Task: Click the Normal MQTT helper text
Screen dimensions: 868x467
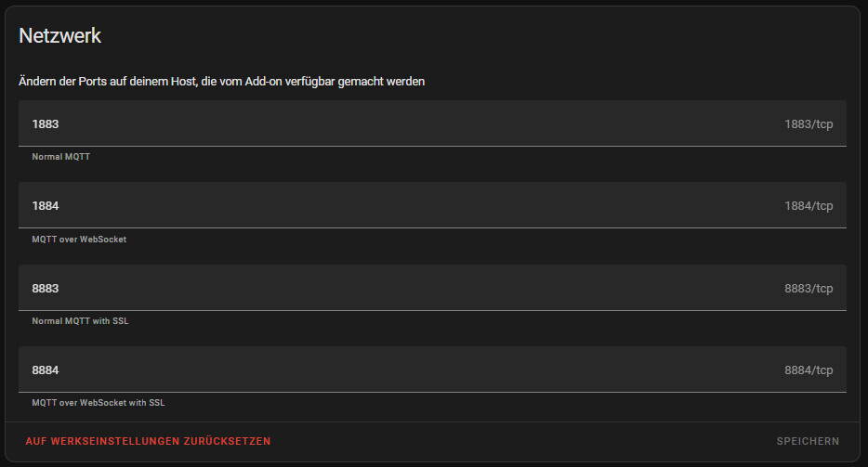Action: [x=60, y=157]
